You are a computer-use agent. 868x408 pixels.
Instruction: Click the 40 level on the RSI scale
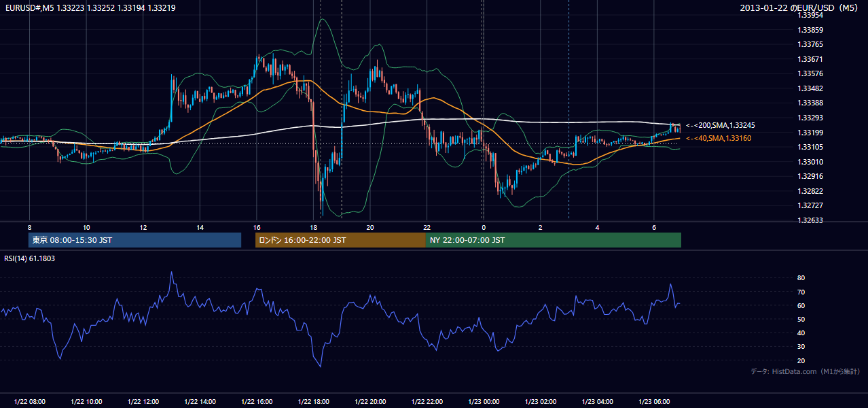point(801,333)
